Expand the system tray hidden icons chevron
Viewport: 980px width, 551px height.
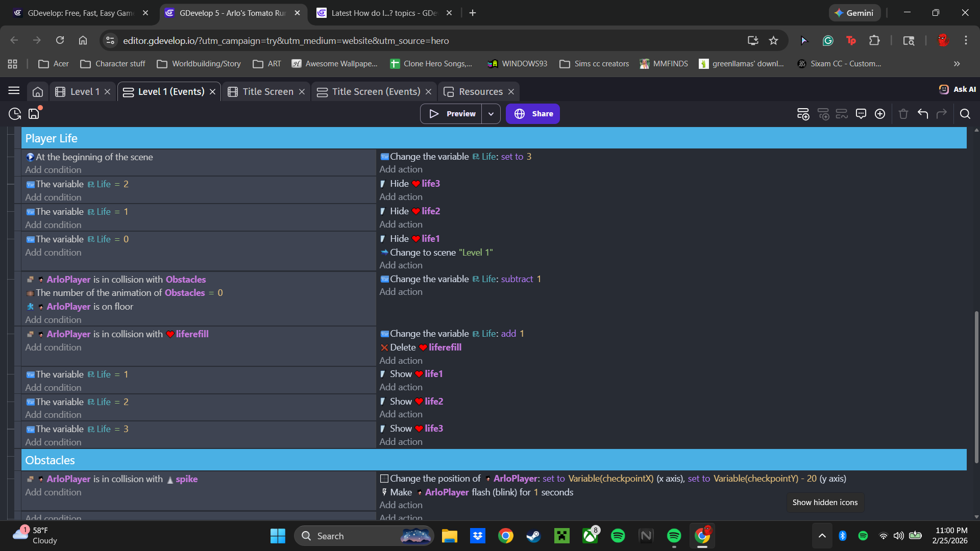click(822, 536)
